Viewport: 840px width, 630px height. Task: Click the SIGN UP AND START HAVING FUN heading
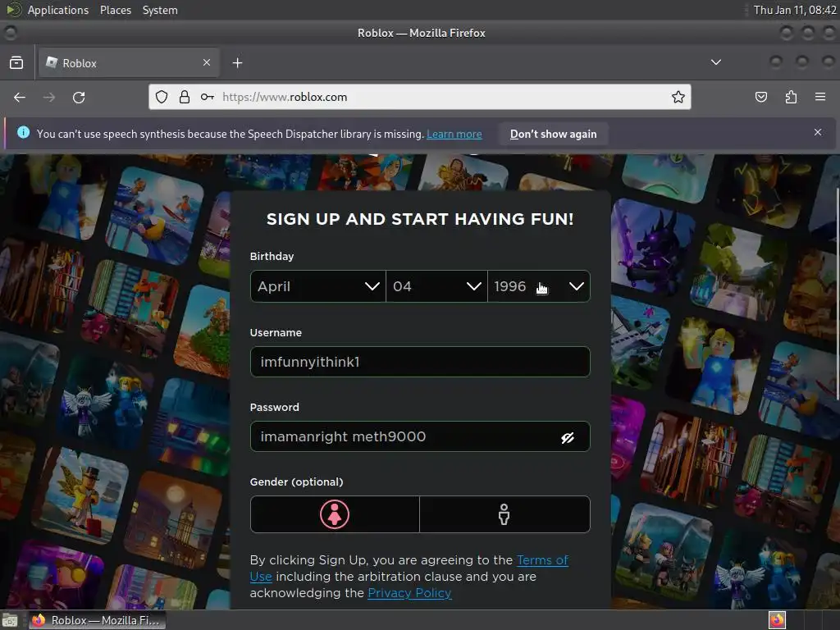tap(420, 219)
